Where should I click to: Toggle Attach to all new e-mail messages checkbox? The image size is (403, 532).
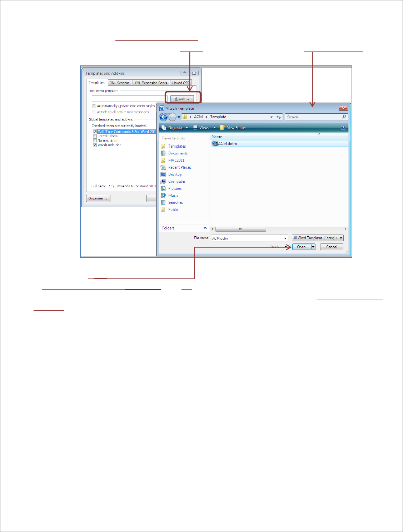[x=94, y=112]
